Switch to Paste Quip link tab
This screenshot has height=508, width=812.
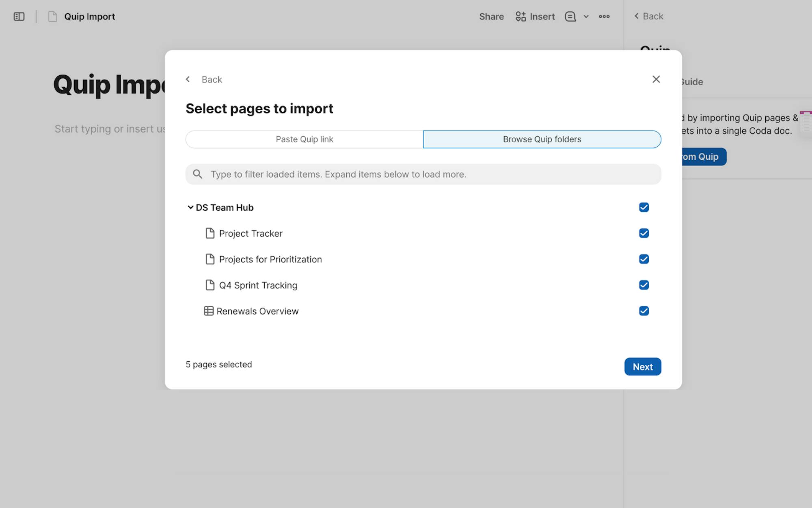[304, 139]
